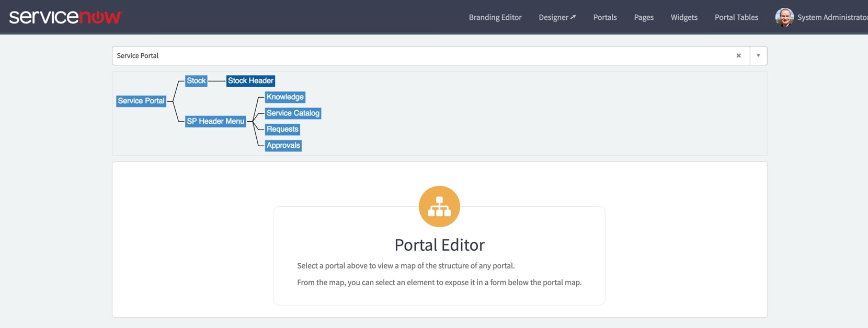The image size is (868, 328).
Task: Click the Portal Editor heading
Action: 439,244
